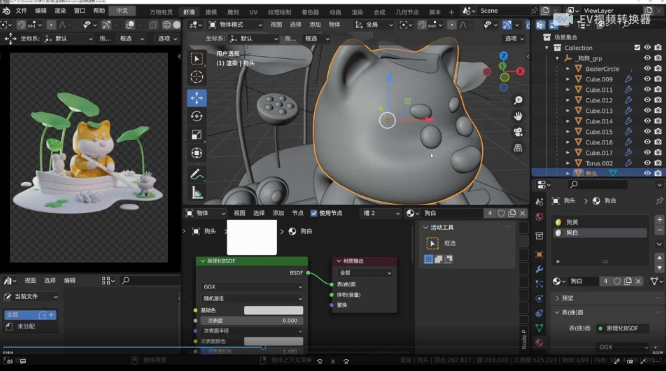Click the add workspace plus icon
The width and height of the screenshot is (666, 371).
(x=452, y=12)
